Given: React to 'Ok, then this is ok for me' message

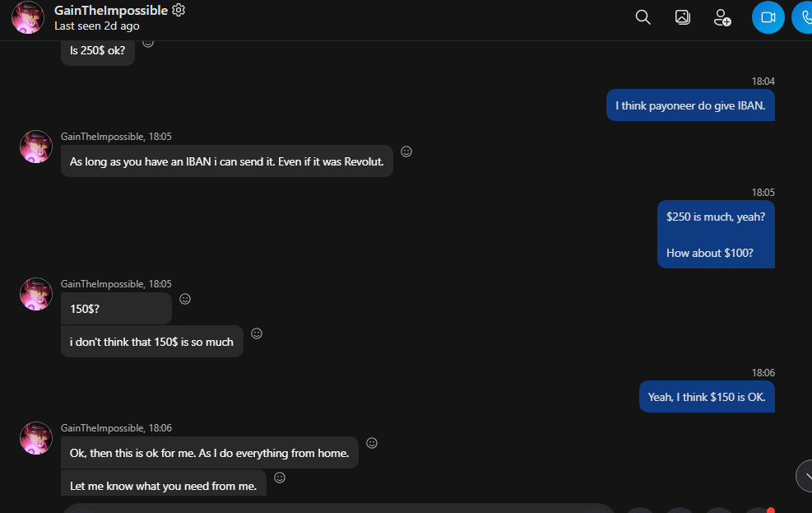Looking at the screenshot, I should 372,443.
